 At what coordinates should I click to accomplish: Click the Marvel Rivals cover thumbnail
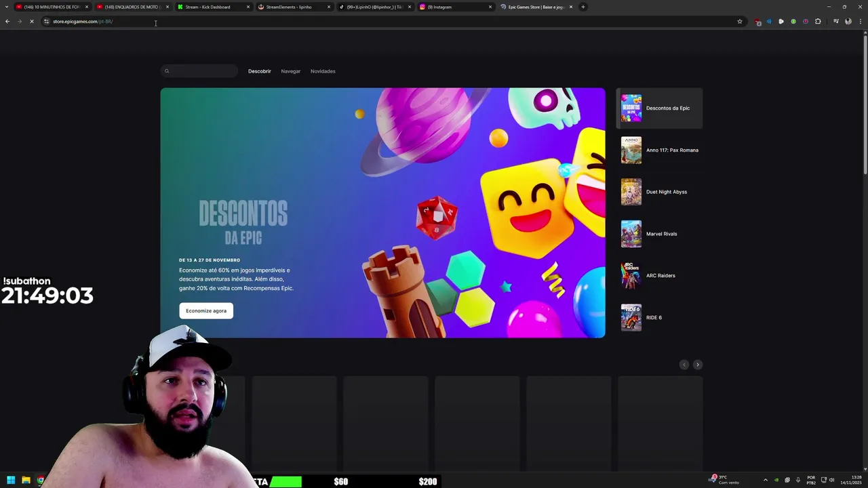coord(631,234)
